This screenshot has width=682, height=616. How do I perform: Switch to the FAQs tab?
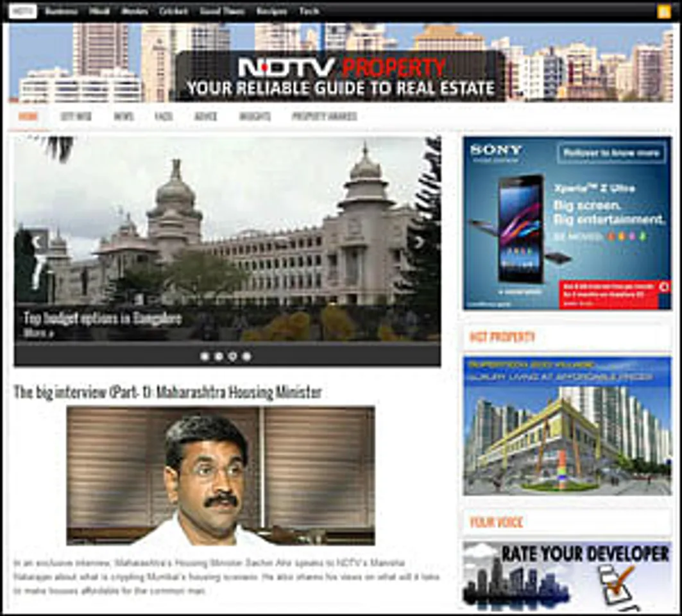pos(164,117)
